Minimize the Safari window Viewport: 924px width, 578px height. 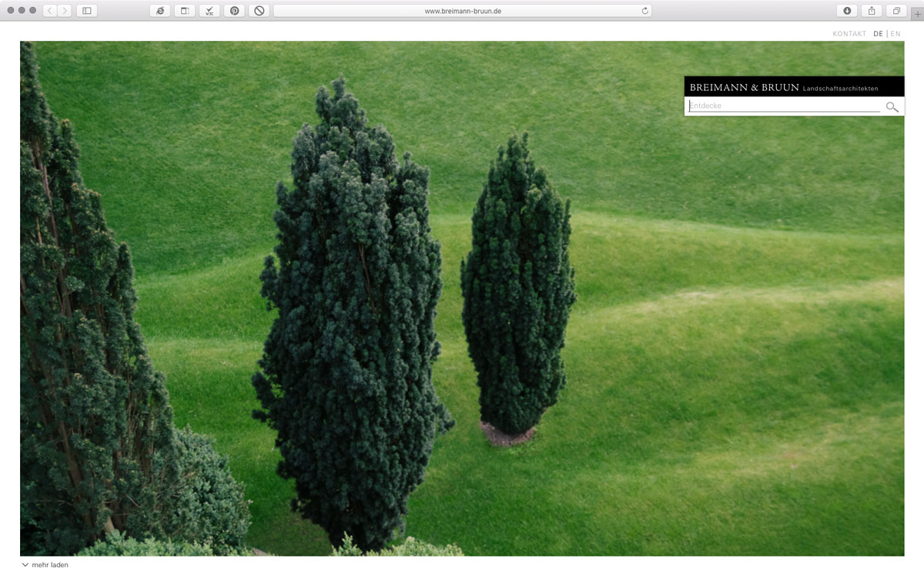pos(22,10)
